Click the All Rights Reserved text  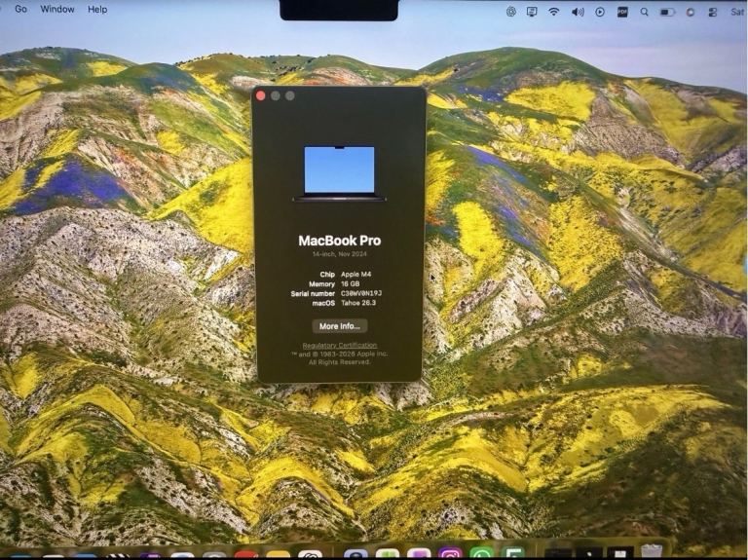(340, 362)
